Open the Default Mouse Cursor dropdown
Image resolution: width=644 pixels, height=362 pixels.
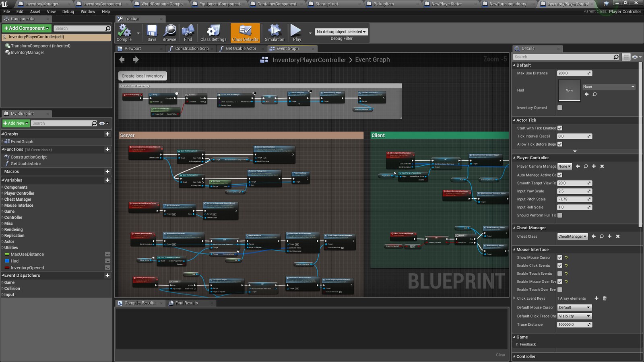click(574, 307)
